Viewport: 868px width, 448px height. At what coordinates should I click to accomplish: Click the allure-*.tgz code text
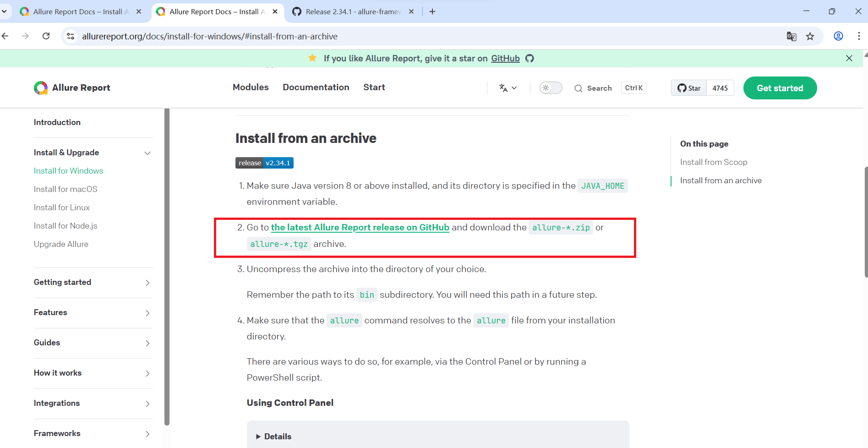point(279,244)
